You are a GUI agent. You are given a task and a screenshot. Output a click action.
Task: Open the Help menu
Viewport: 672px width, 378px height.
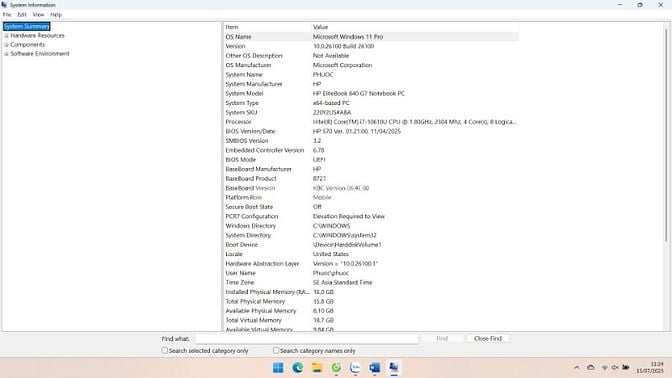56,15
